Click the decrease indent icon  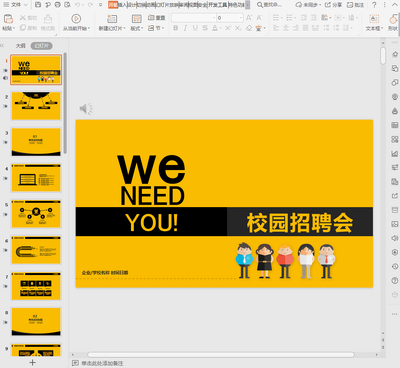(x=304, y=18)
